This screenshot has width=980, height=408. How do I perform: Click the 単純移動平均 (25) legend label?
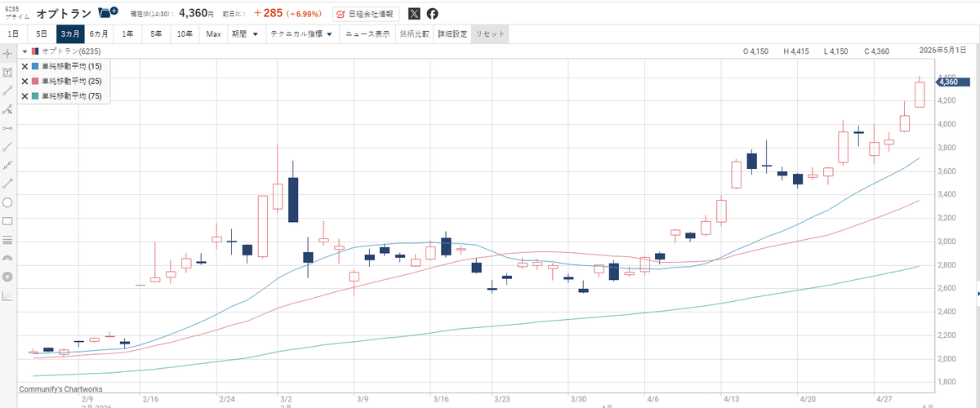tap(71, 82)
